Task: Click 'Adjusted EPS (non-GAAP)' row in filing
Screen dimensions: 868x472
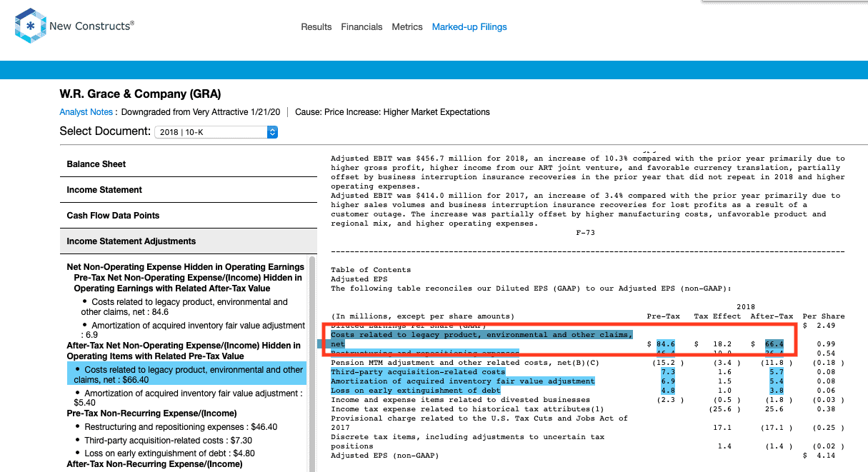Action: 385,456
